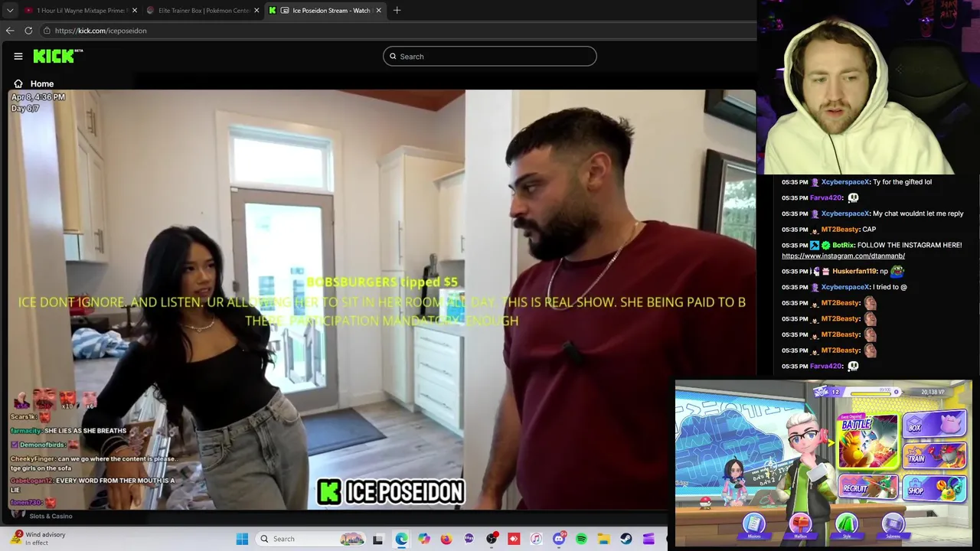Click GabeLogan12's overlay chat message
The width and height of the screenshot is (980, 551).
92,484
